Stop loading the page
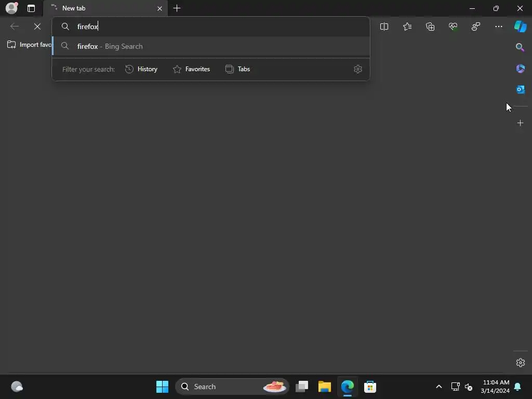Screen dimensions: 532x399 click(37, 26)
